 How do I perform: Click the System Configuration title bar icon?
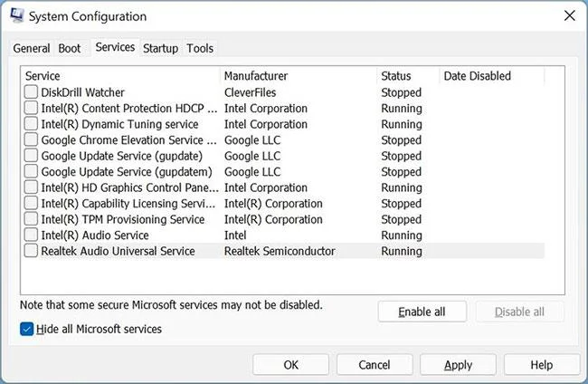[17, 15]
